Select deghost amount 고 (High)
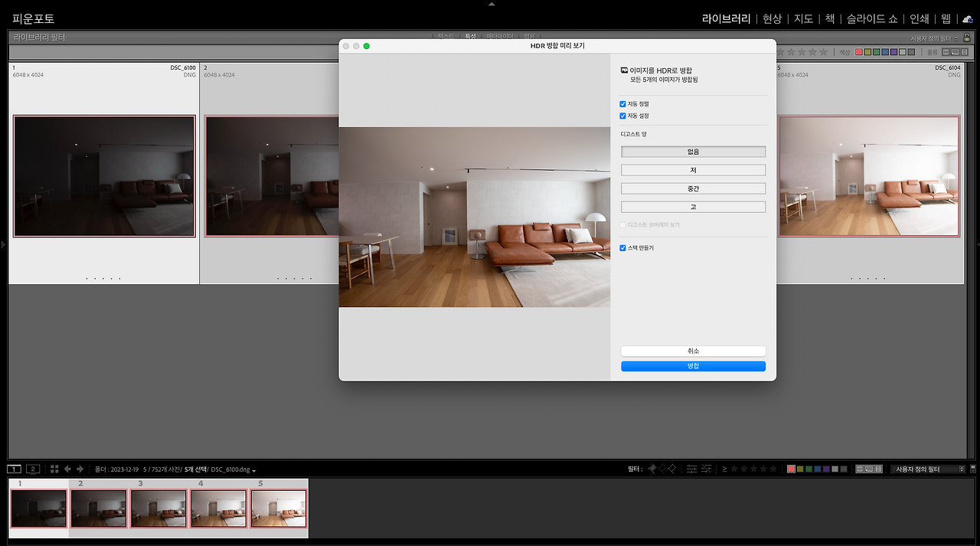980x546 pixels. coord(693,207)
